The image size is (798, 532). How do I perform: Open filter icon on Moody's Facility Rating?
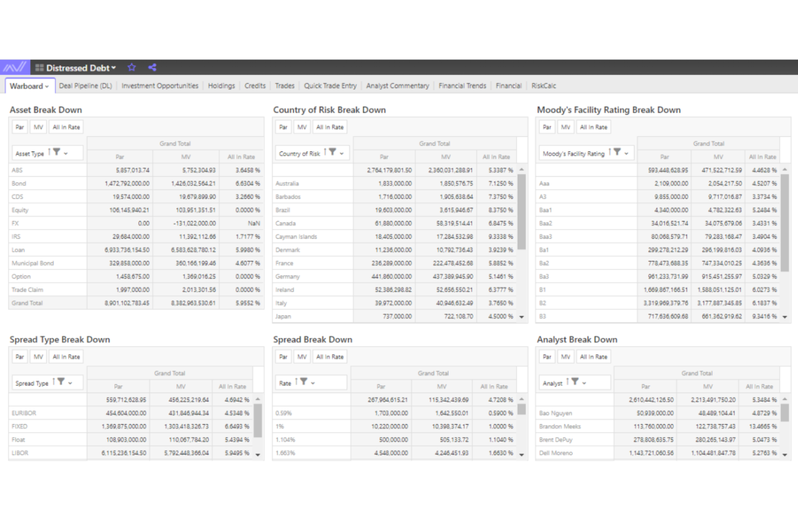click(617, 153)
